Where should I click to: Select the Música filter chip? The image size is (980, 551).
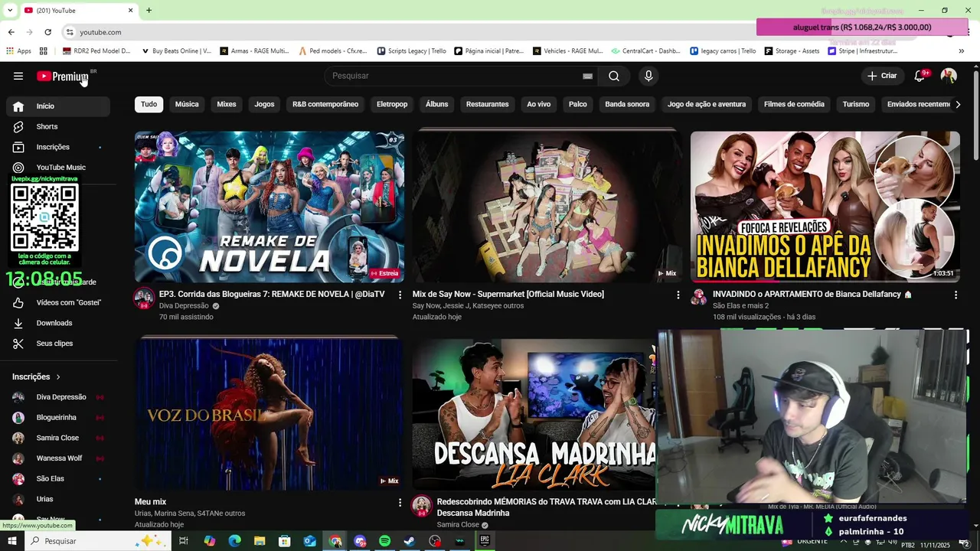coord(187,104)
